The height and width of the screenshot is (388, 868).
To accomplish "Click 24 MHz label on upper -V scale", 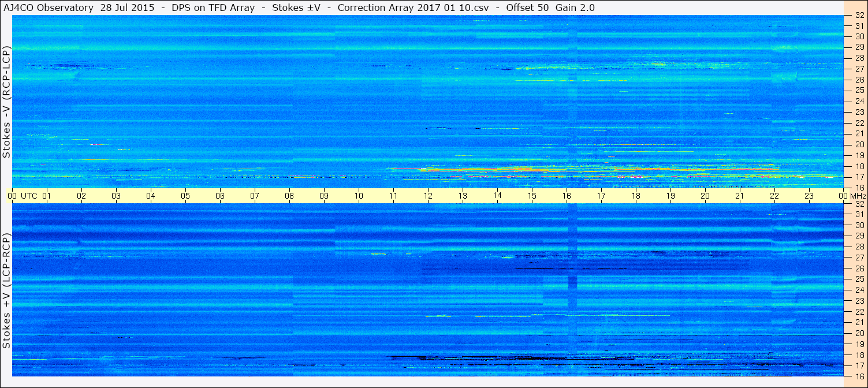I will [859, 101].
